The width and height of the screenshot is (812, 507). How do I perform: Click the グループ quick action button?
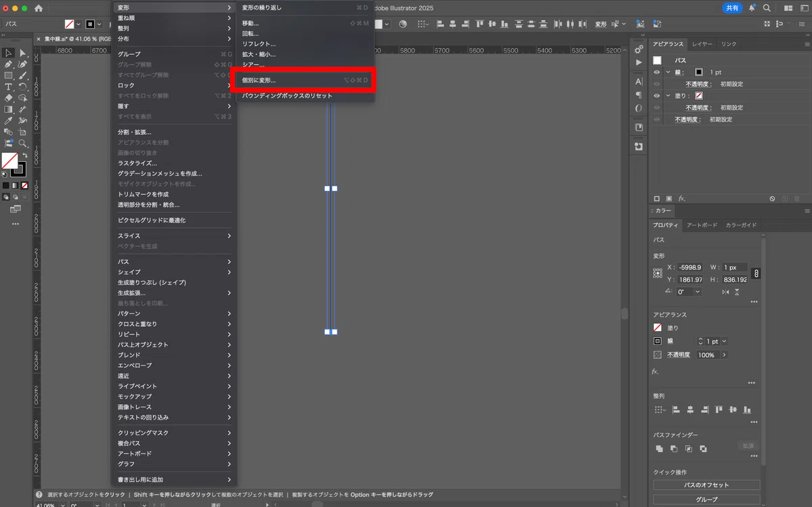(x=707, y=500)
